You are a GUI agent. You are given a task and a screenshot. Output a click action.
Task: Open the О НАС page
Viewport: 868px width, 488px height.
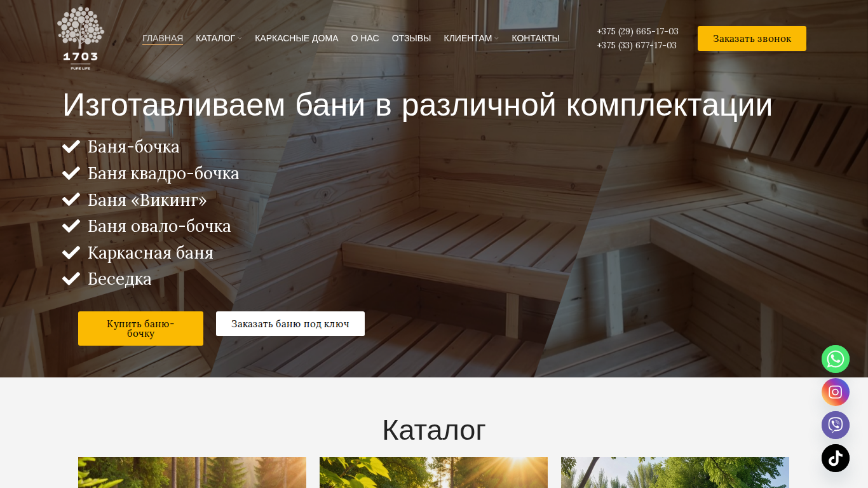(365, 38)
